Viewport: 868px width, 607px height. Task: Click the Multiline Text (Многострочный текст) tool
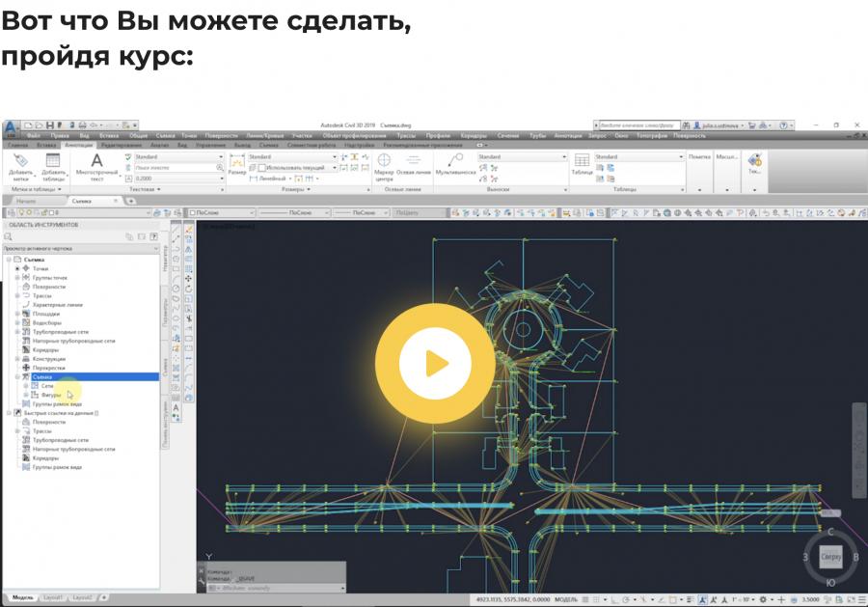click(x=96, y=166)
